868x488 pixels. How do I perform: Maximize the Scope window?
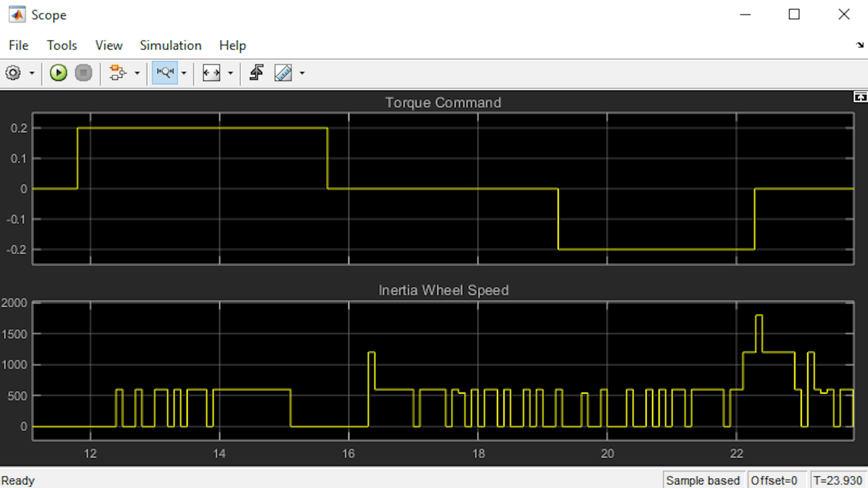[x=794, y=14]
